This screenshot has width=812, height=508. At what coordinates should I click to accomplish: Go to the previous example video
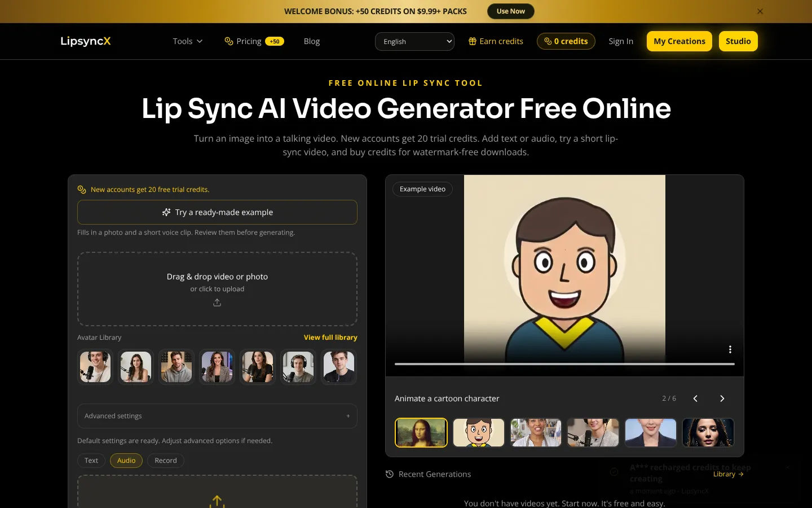pos(695,398)
